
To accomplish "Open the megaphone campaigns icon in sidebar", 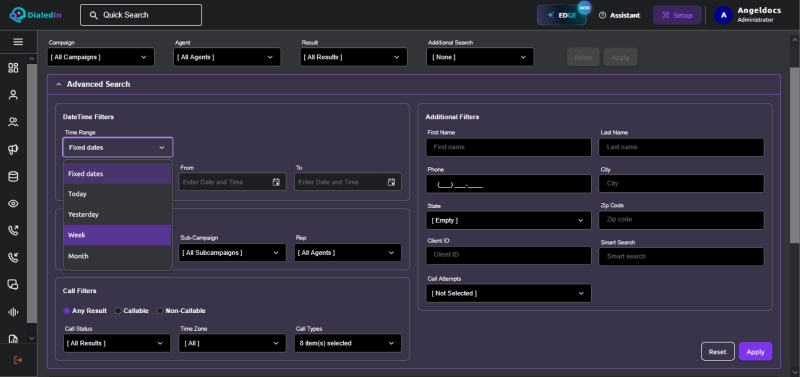I will pos(13,149).
